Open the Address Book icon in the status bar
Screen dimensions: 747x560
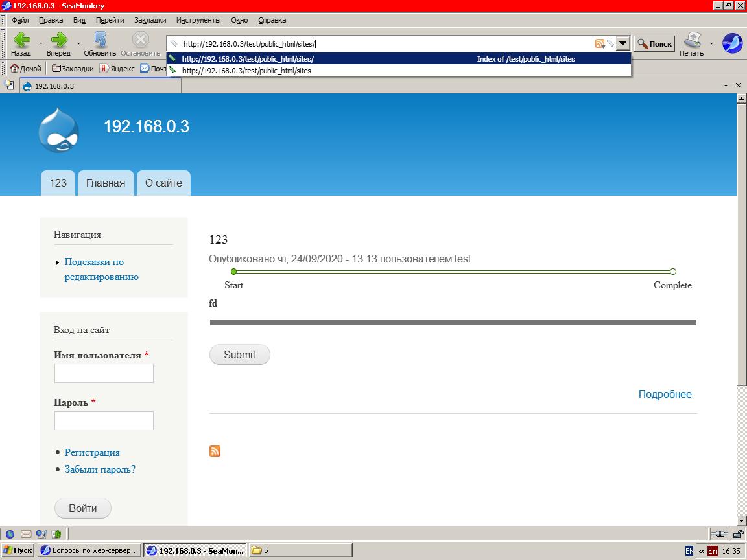[x=56, y=534]
